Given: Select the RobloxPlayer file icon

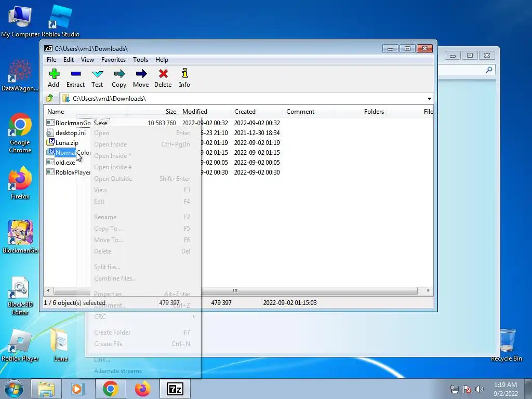Looking at the screenshot, I should (x=50, y=172).
